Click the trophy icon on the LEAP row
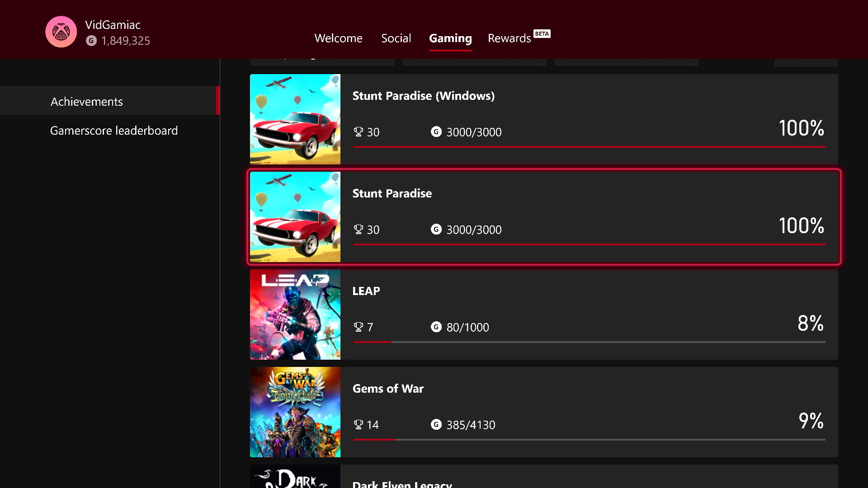Screen dimensions: 868x488 [x=358, y=327]
